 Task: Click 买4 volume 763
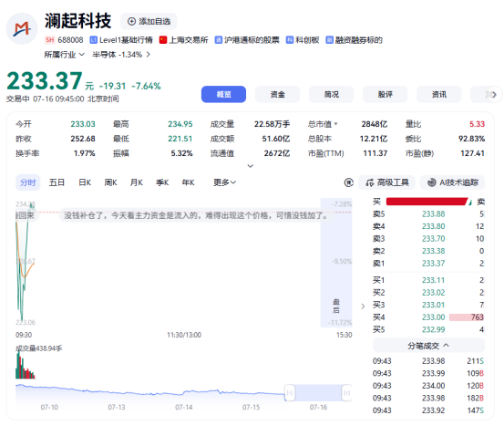tap(477, 317)
